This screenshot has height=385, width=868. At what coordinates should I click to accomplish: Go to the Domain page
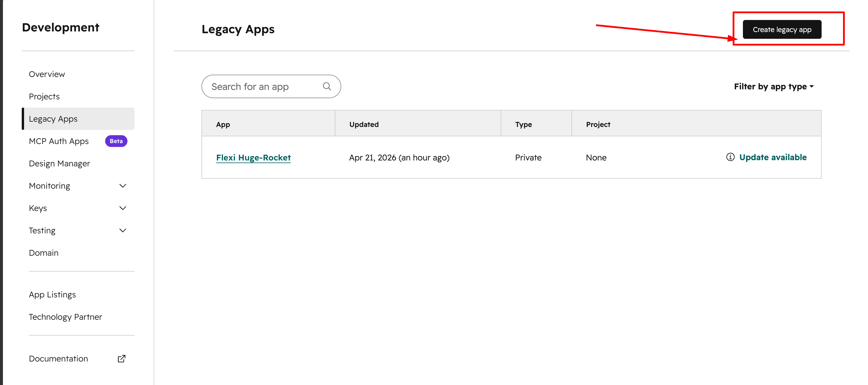(x=43, y=252)
